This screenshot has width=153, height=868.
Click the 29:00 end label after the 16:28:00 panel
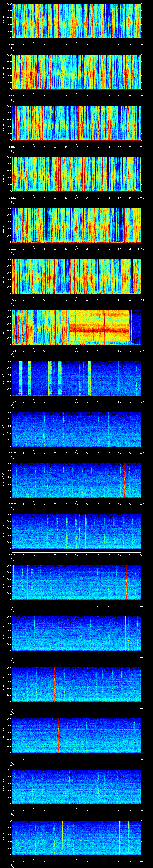coord(141,657)
